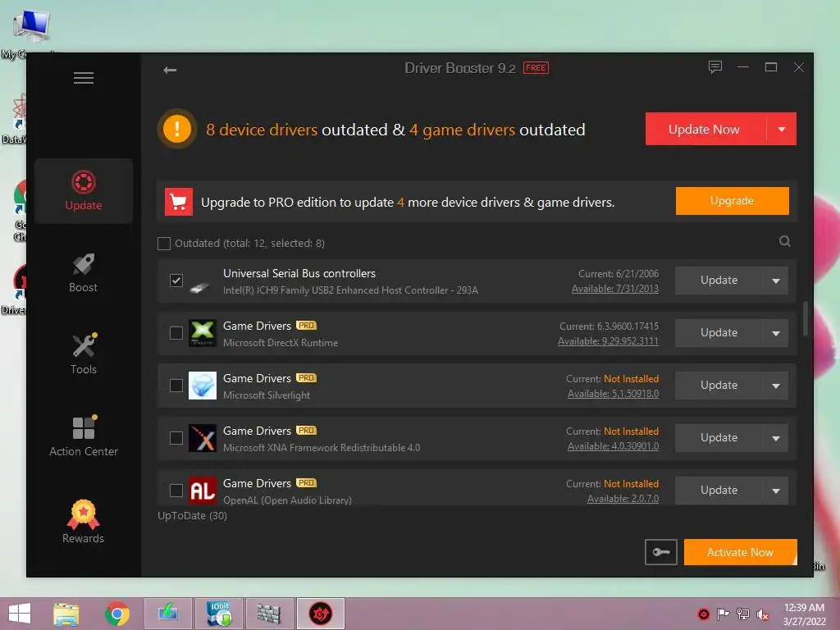840x630 pixels.
Task: Expand the UpToDate (30) section
Action: (x=192, y=515)
